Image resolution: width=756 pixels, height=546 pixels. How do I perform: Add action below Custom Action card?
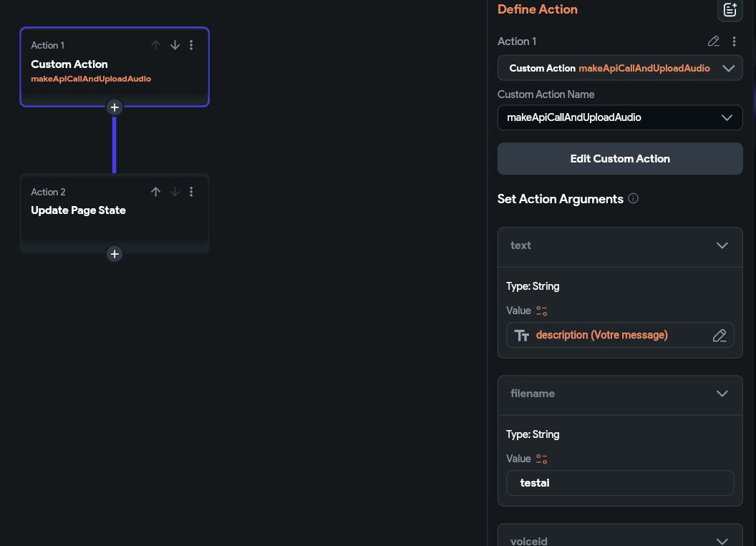pyautogui.click(x=114, y=107)
